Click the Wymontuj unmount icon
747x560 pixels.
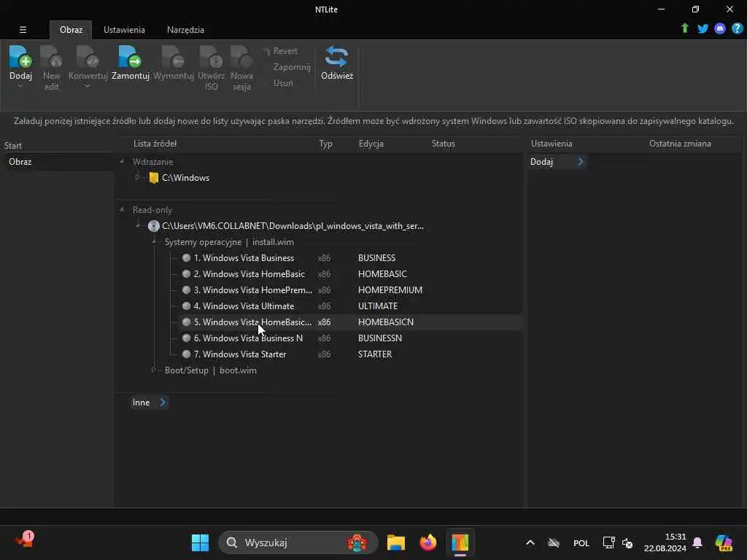(173, 56)
